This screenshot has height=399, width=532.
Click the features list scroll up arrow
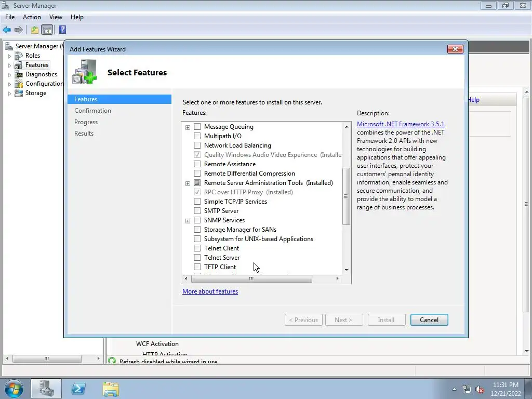point(347,127)
